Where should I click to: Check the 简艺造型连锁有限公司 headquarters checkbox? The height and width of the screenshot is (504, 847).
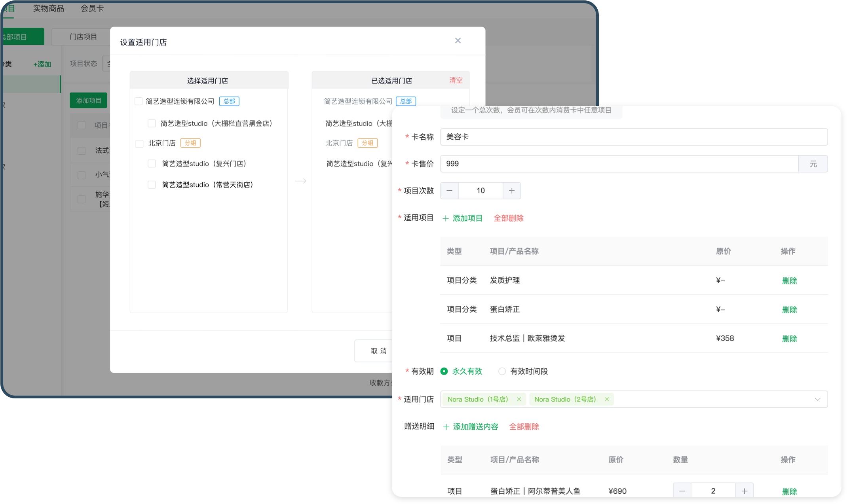point(139,101)
